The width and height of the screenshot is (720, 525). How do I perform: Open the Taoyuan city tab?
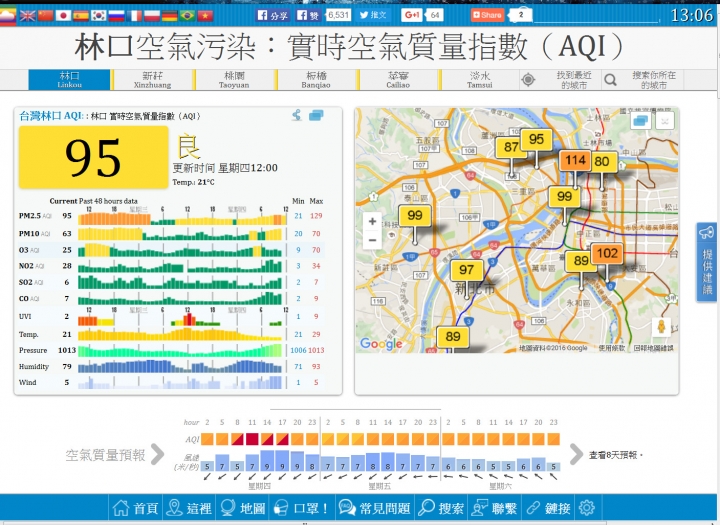(234, 80)
